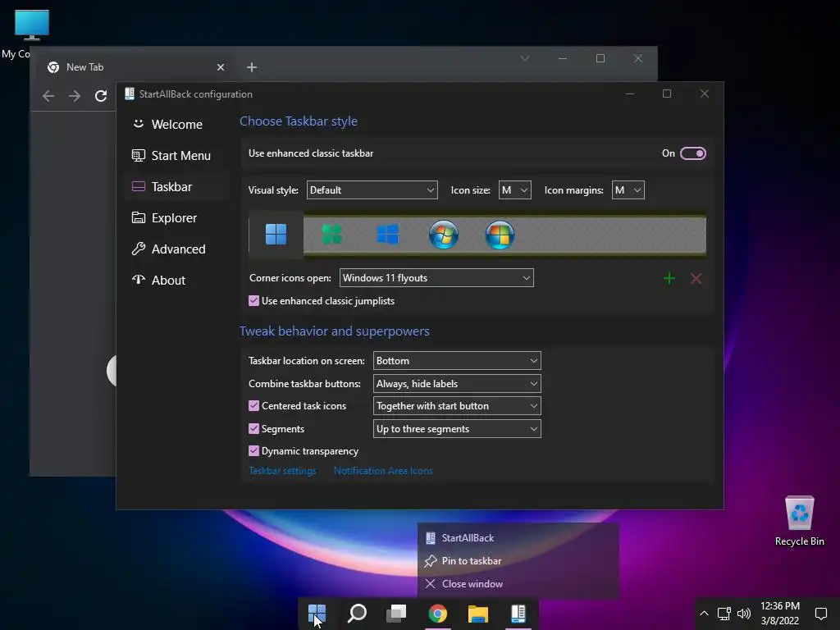Viewport: 840px width, 630px height.
Task: Open Chrome tab search chevron
Action: coord(525,58)
